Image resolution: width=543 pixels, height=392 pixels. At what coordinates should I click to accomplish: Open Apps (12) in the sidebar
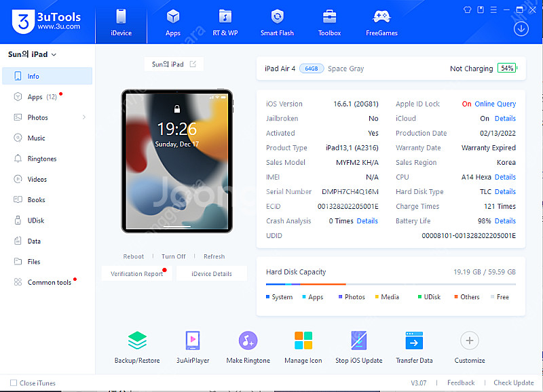47,97
